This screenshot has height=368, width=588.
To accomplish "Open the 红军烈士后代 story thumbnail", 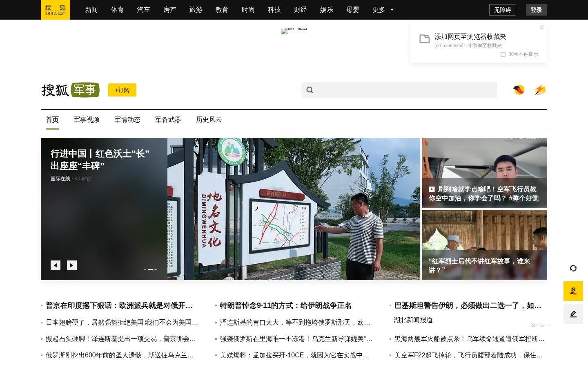I will tap(485, 245).
